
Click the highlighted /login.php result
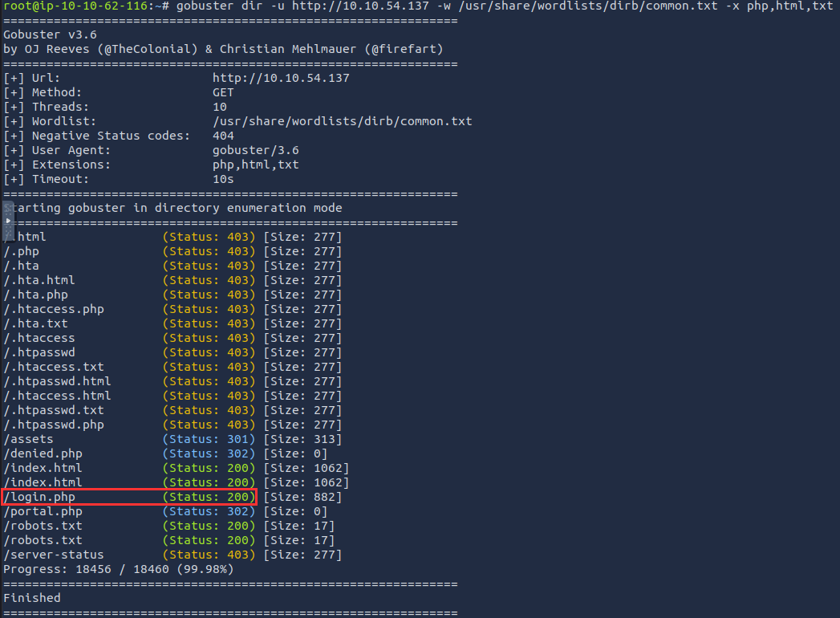tap(40, 497)
